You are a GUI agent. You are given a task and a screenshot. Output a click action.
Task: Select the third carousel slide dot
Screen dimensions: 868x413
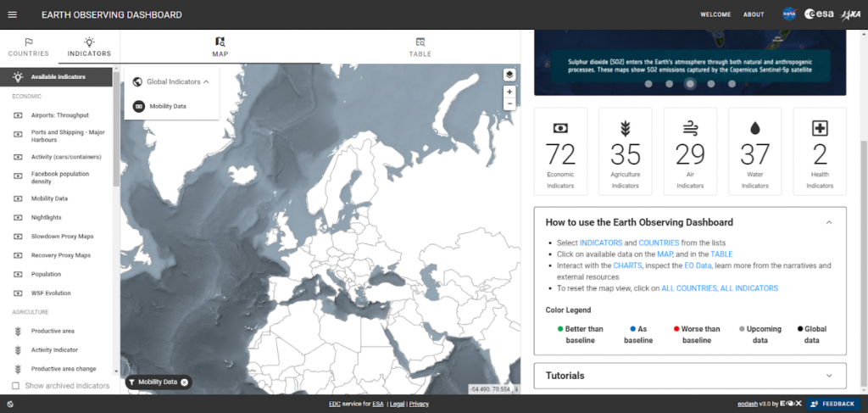coord(690,84)
